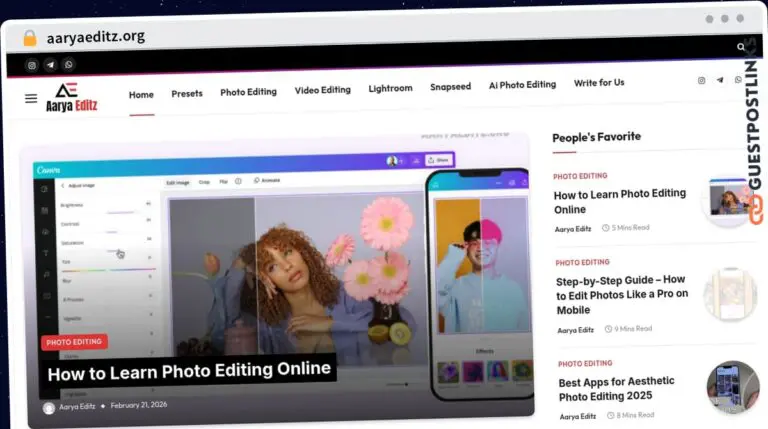This screenshot has width=768, height=429.
Task: Open featured headline How to Learn Photo Editing Online
Action: [x=189, y=370]
